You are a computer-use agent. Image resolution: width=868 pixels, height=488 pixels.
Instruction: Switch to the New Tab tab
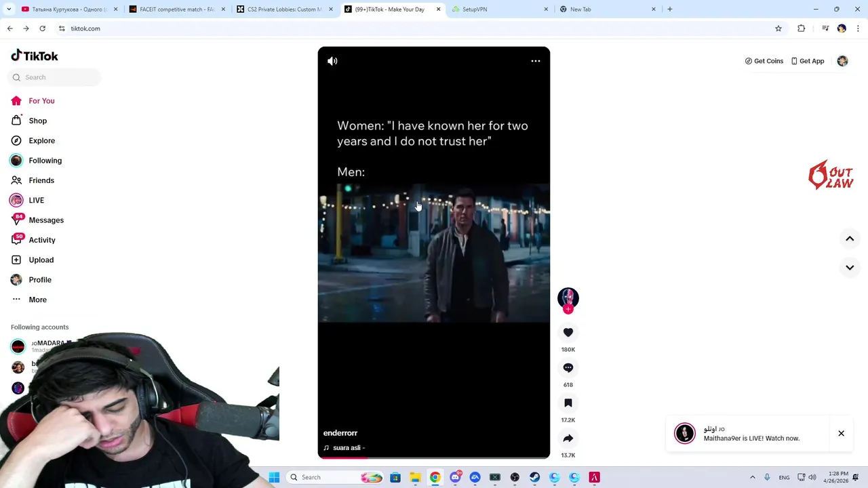(x=608, y=9)
